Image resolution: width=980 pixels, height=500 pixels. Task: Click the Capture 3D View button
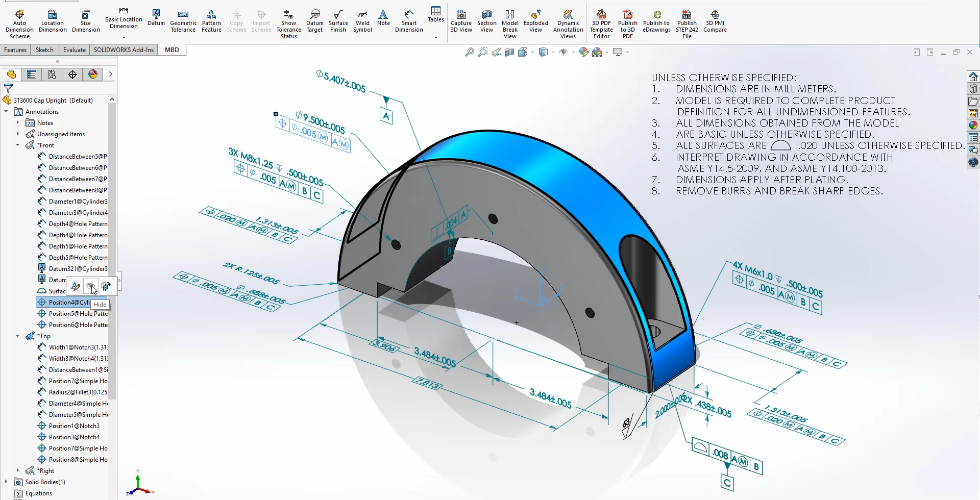point(461,21)
